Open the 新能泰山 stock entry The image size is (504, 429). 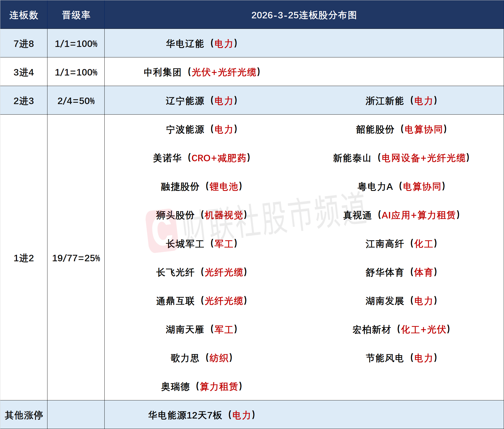[x=401, y=158]
